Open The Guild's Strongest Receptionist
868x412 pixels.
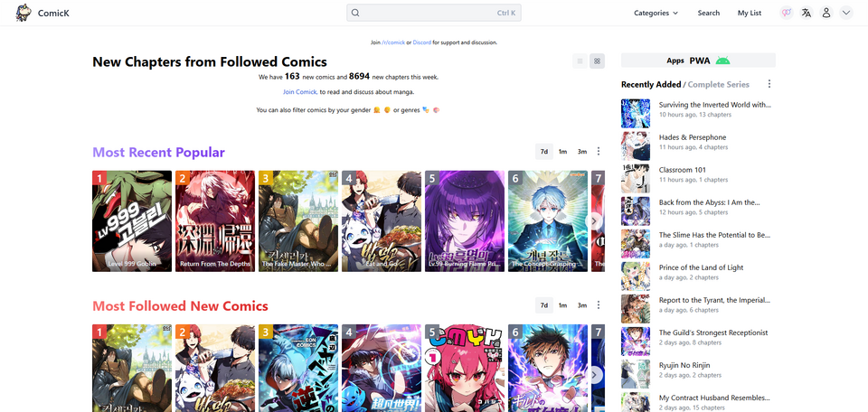[713, 332]
